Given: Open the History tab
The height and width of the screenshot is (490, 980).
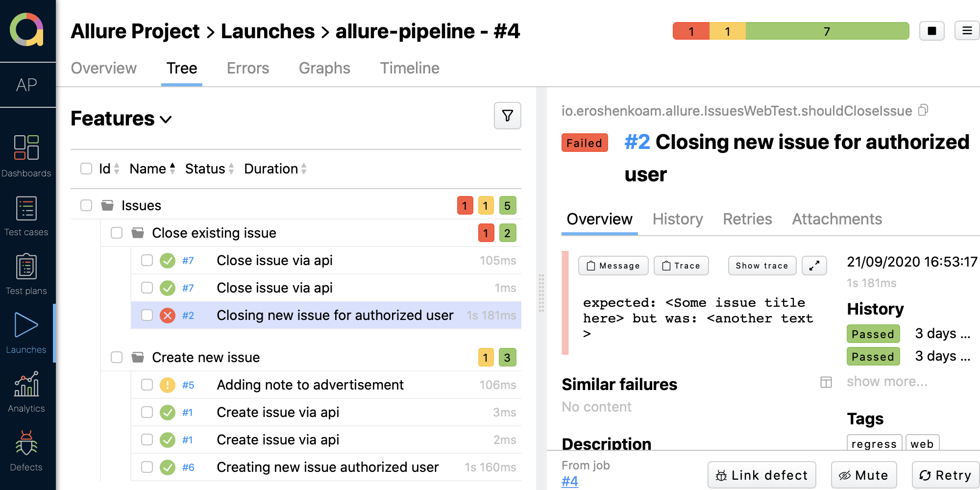Looking at the screenshot, I should (677, 219).
